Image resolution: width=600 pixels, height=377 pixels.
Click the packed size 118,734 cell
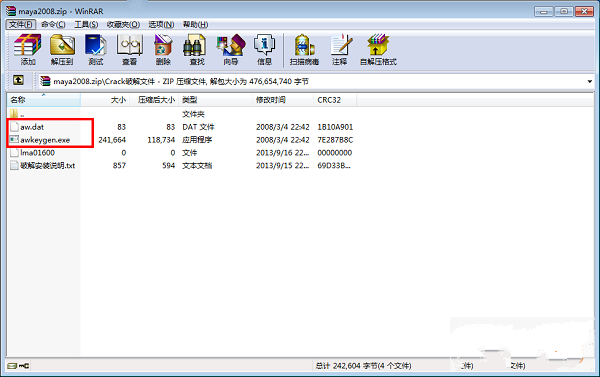(161, 140)
